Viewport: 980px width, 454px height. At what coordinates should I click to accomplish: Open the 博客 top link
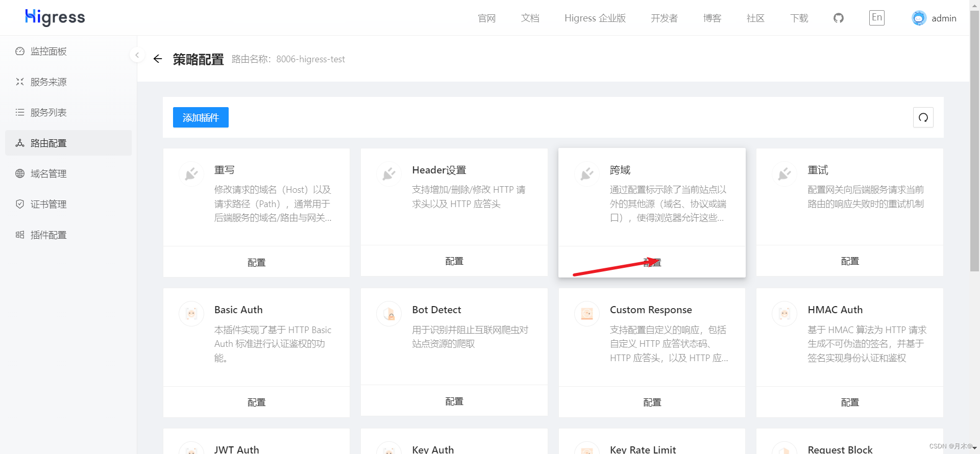click(712, 18)
